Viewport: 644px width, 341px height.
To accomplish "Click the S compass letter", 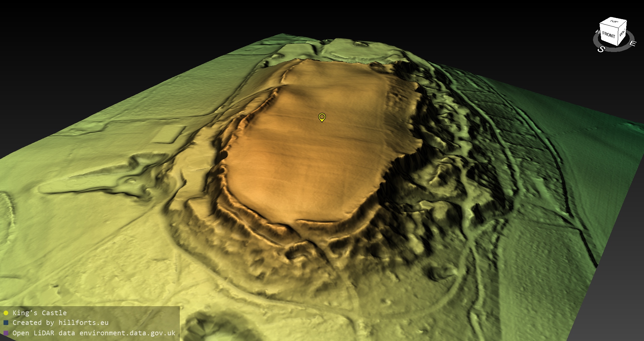I will click(x=601, y=49).
